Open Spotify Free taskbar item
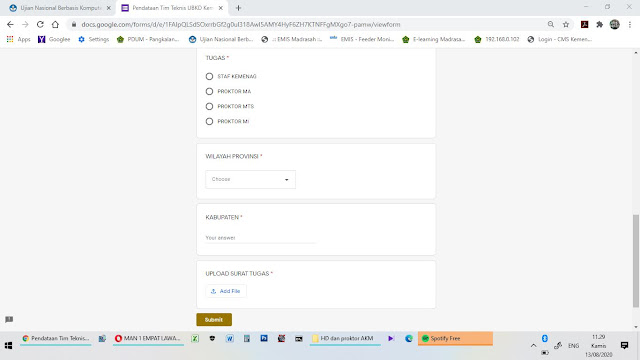 pyautogui.click(x=455, y=338)
